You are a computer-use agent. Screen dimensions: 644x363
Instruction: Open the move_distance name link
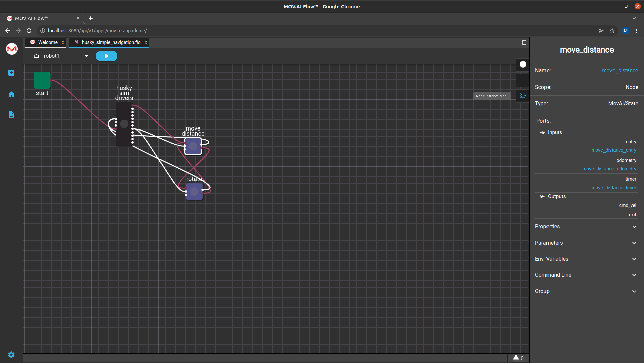click(620, 71)
